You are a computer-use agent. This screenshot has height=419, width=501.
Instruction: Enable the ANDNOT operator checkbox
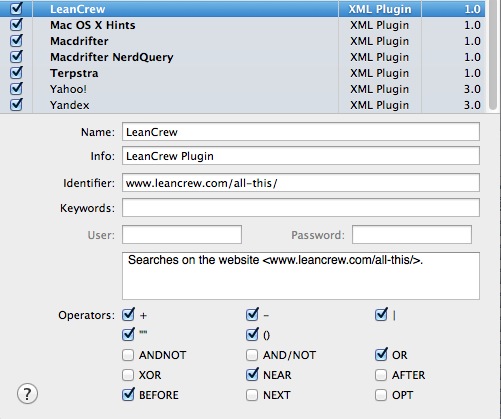[128, 355]
